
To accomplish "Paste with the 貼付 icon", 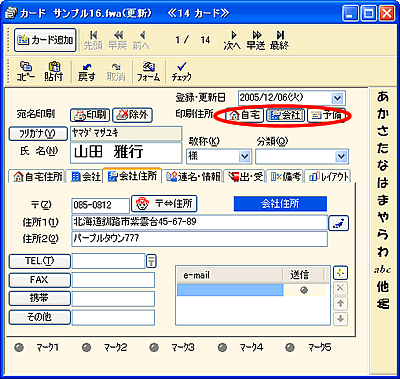I will pos(54,71).
